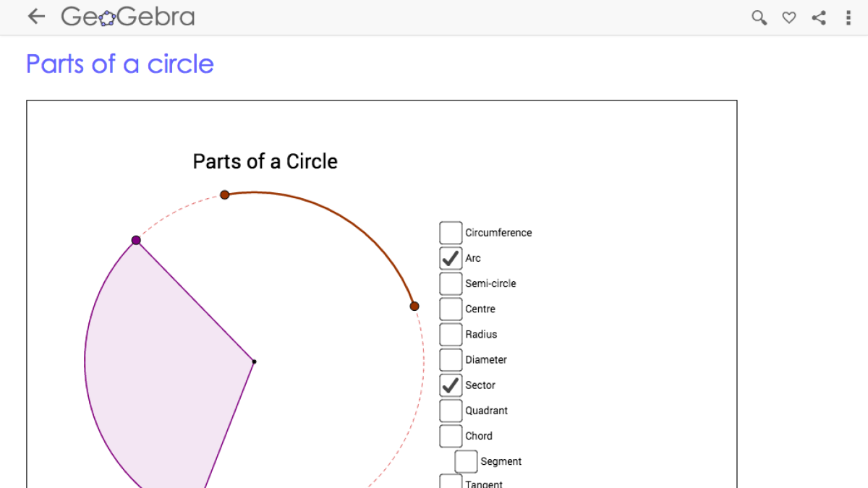Open the three-dot overflow menu
The width and height of the screenshot is (868, 488).
pyautogui.click(x=848, y=17)
